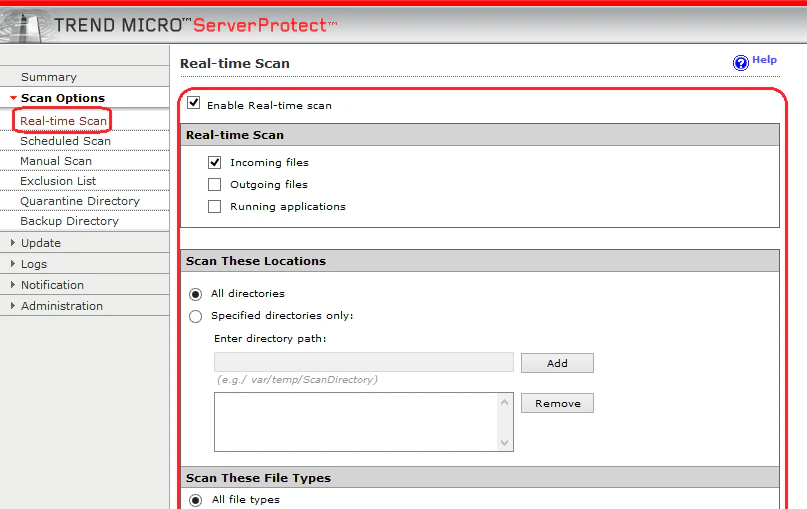This screenshot has width=807, height=509.
Task: Click the blue Help question mark icon
Action: pyautogui.click(x=741, y=63)
